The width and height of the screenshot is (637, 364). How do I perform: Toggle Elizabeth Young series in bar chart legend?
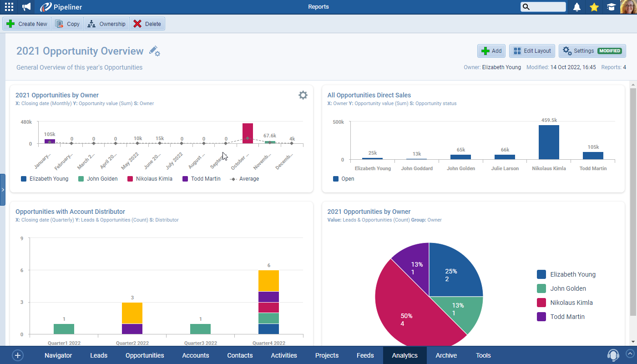click(x=45, y=179)
